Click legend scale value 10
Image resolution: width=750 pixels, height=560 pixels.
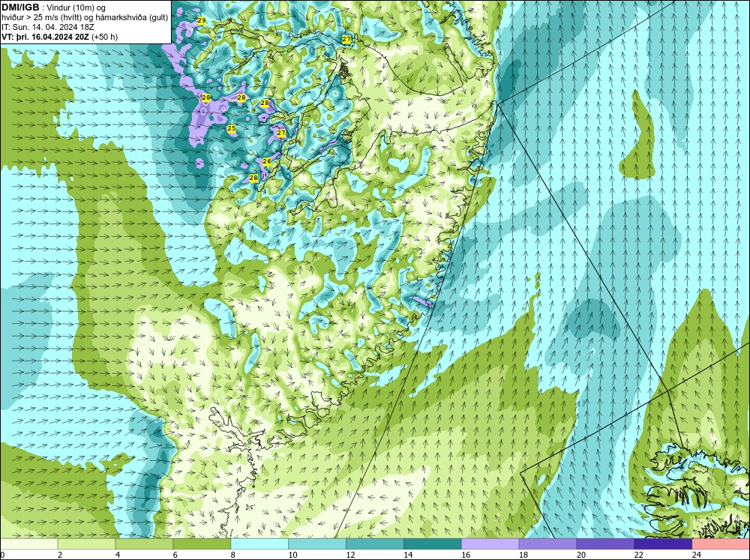(x=292, y=555)
